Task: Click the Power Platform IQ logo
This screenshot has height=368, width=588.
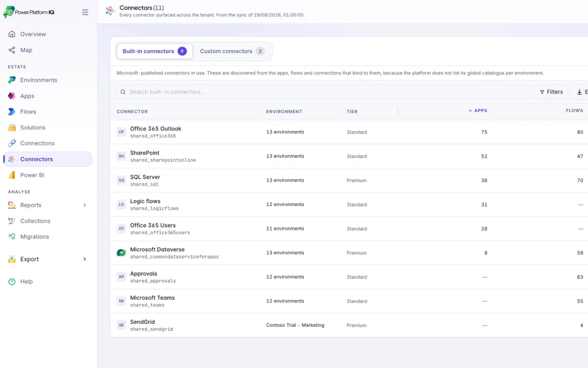Action: pos(29,12)
